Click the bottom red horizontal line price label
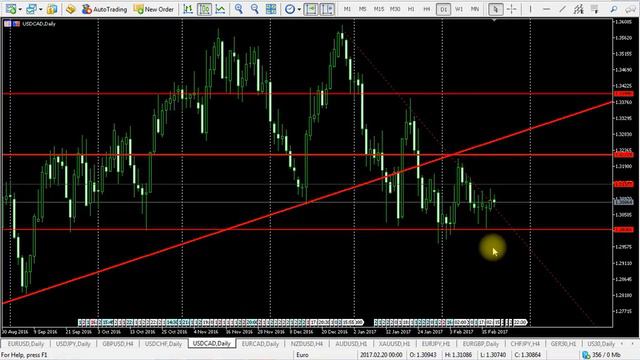 tap(624, 229)
